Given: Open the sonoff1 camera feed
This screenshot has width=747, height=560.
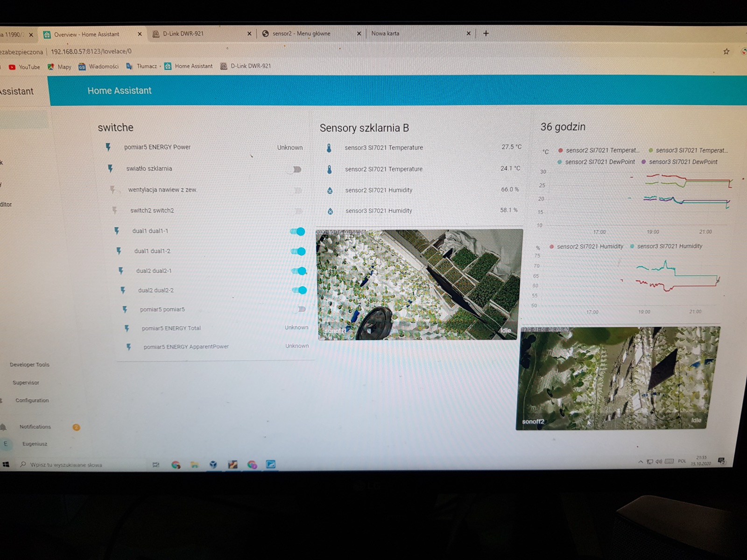Looking at the screenshot, I should coord(419,284).
